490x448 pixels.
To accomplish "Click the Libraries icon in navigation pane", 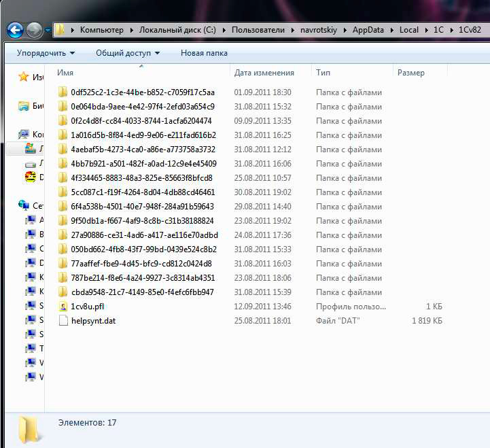I will 24,106.
